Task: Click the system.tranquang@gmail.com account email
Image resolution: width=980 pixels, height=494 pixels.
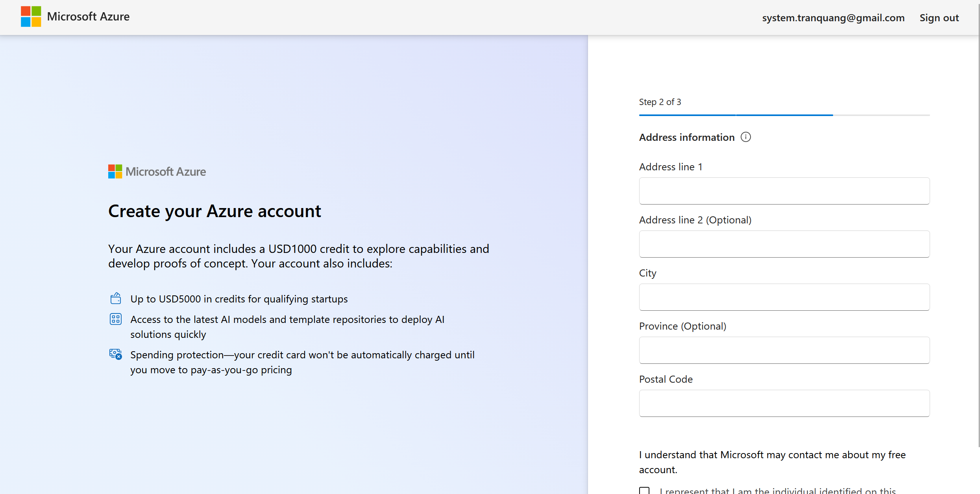Action: point(833,18)
